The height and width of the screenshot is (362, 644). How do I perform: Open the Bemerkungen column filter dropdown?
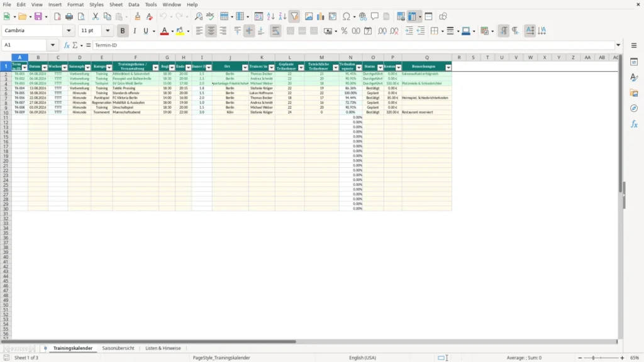448,67
